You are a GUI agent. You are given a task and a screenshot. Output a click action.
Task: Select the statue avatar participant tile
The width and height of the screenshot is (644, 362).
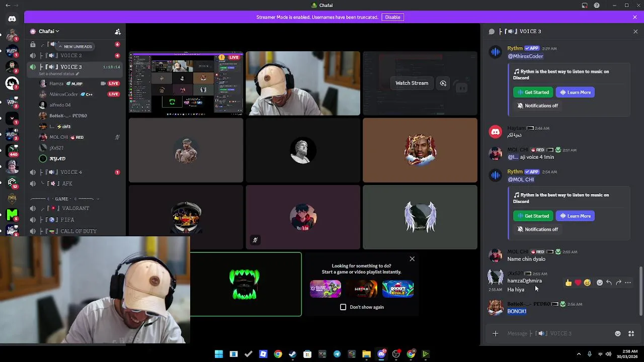tap(303, 150)
